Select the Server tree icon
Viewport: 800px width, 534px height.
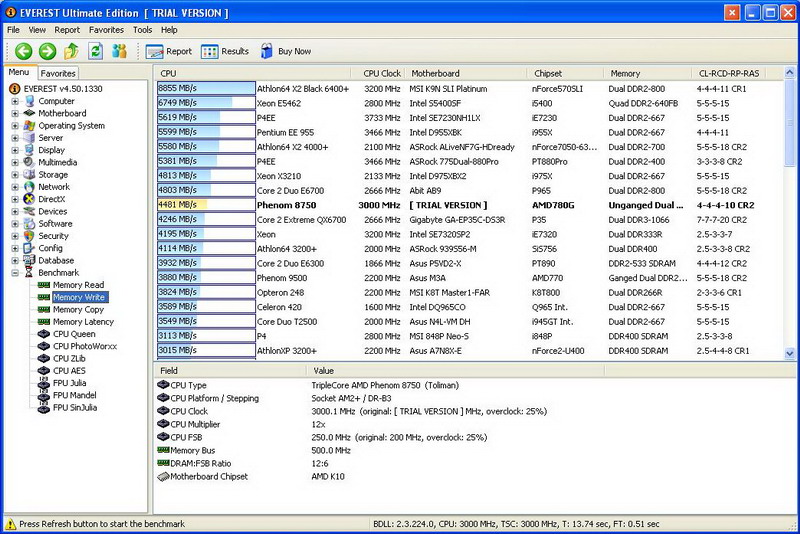click(x=30, y=138)
